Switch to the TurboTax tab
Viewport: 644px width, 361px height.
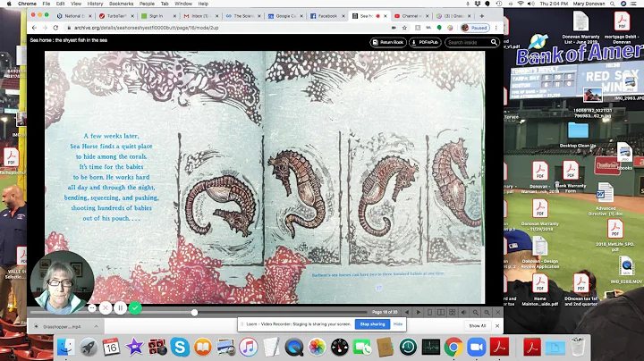(x=116, y=16)
